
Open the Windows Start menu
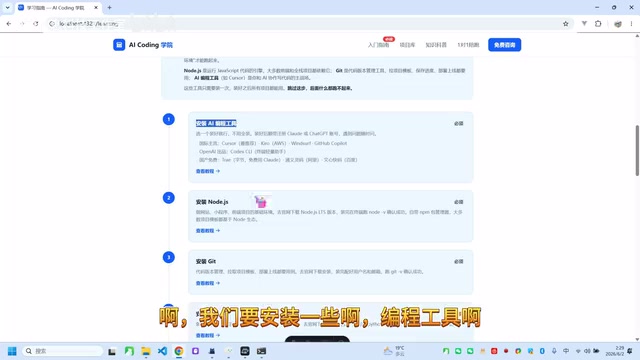click(x=12, y=351)
